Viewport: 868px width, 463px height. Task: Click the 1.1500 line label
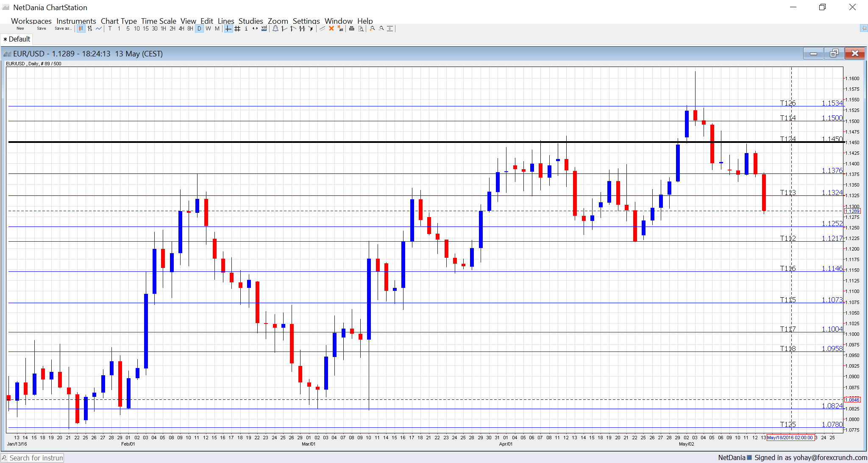(832, 118)
